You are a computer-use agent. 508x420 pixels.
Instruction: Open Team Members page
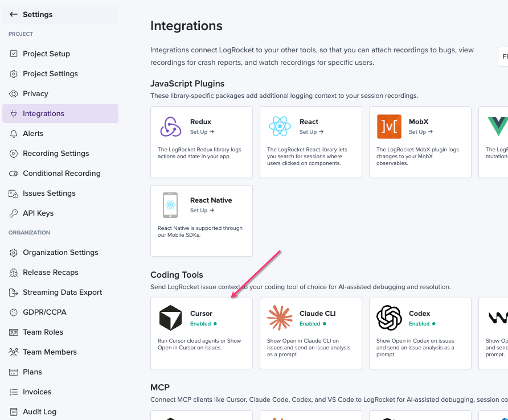point(60,352)
